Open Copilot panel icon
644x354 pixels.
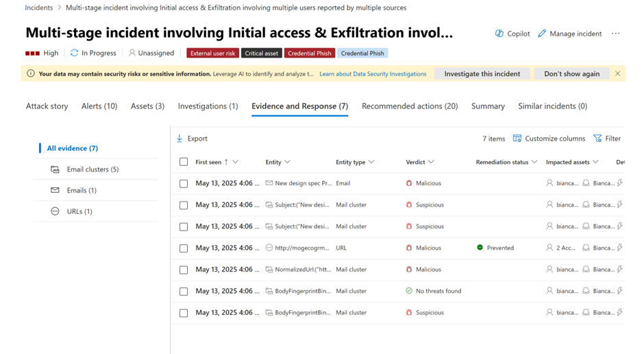(499, 34)
